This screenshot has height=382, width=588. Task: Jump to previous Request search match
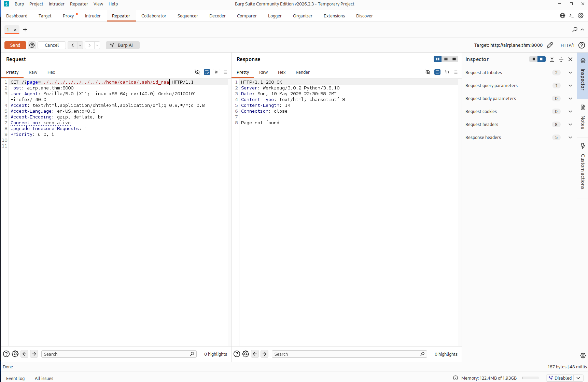(x=25, y=354)
